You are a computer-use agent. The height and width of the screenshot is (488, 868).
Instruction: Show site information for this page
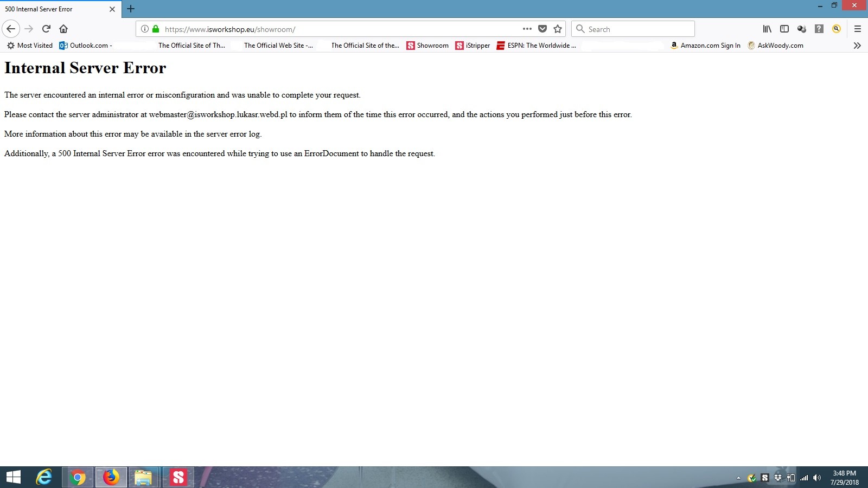click(x=145, y=29)
